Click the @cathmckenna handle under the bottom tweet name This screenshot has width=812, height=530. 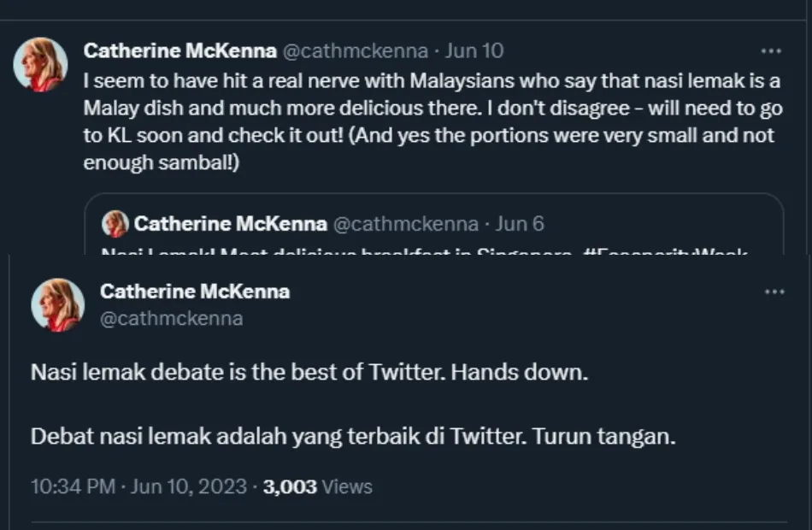(171, 319)
